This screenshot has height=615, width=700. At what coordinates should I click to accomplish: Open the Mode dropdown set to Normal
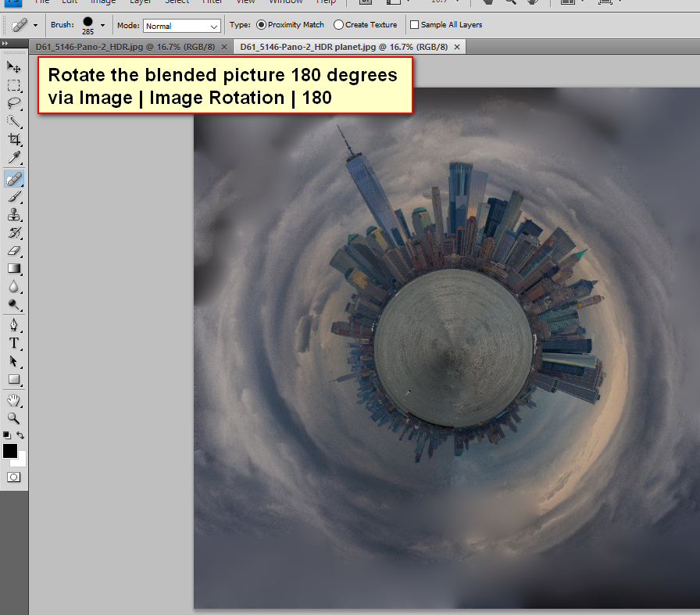(182, 26)
